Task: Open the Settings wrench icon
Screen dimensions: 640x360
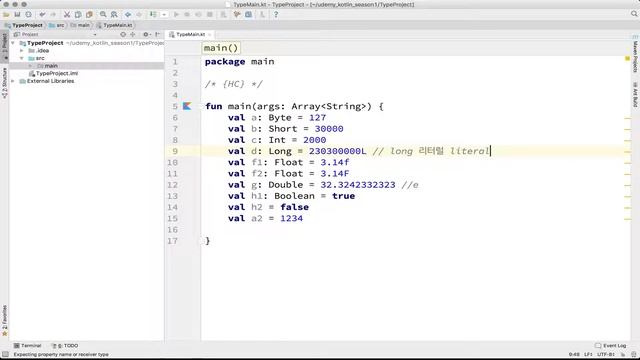Action: 237,15
